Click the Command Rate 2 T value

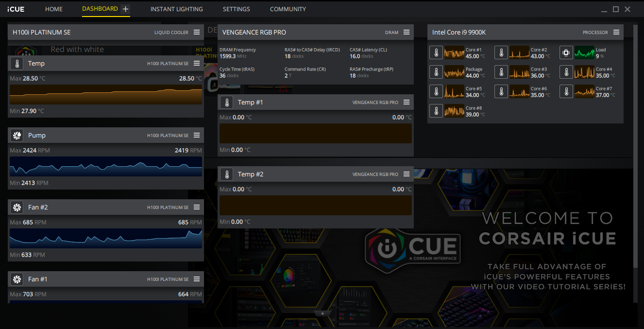click(288, 76)
